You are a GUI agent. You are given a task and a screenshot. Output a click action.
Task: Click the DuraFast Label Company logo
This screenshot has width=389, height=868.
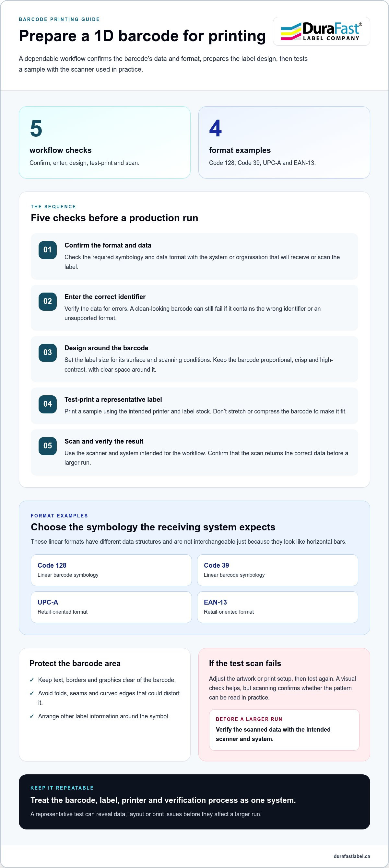point(321,31)
